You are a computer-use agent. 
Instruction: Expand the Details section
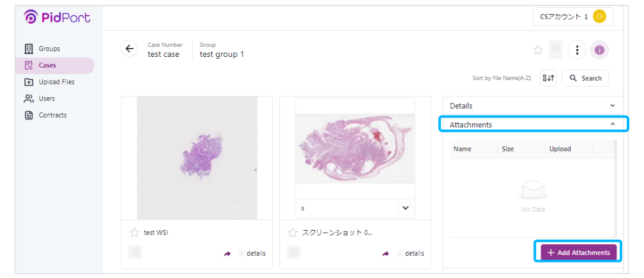pos(533,105)
